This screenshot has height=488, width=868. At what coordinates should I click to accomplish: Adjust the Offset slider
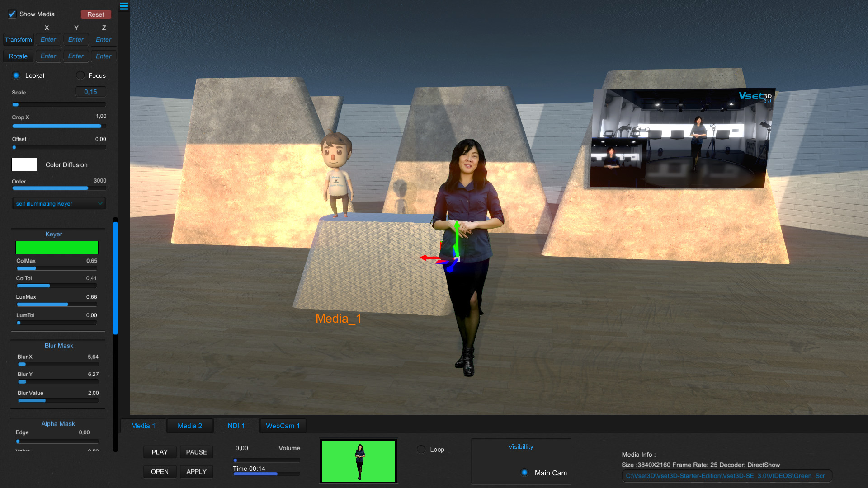59,147
